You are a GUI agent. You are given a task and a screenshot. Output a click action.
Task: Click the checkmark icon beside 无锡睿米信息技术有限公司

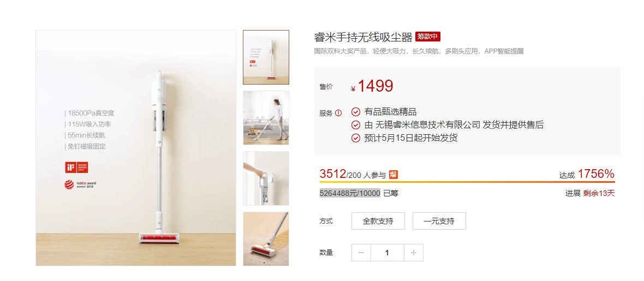[356, 125]
